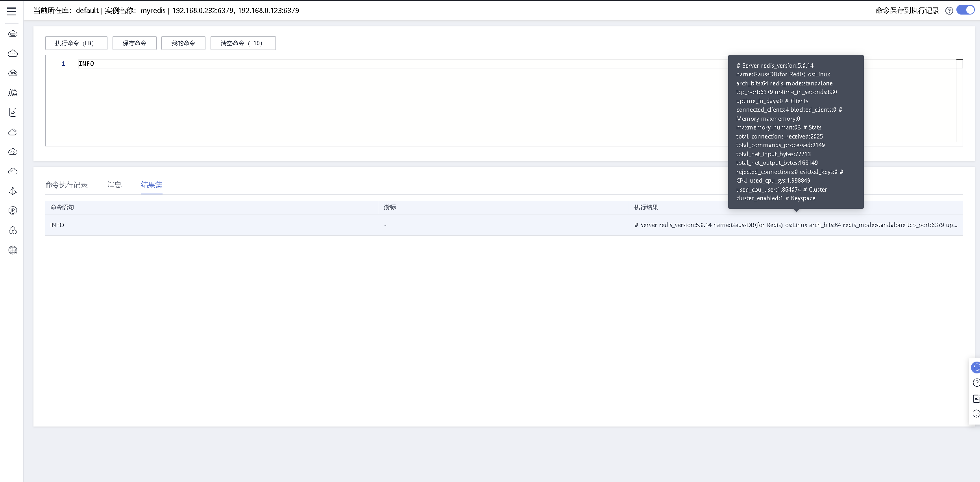
Task: Click the INFO result row's 执行结果 cell
Action: [x=795, y=225]
